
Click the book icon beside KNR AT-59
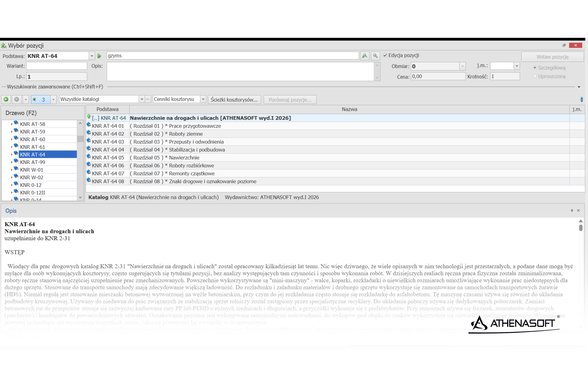pos(16,130)
